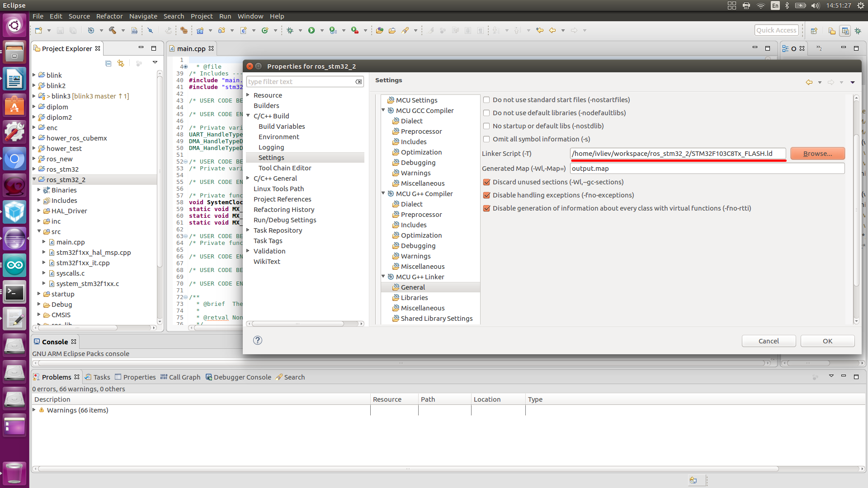Click the New project wizard icon

pyautogui.click(x=39, y=30)
